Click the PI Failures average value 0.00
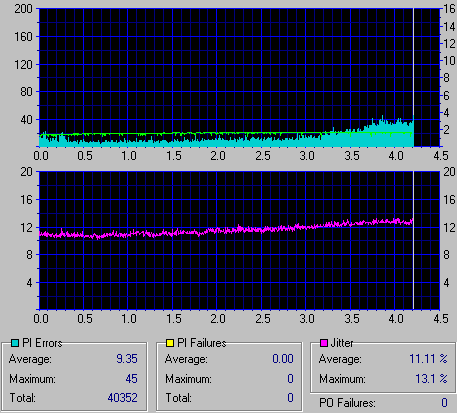Image resolution: width=457 pixels, height=413 pixels. point(283,359)
